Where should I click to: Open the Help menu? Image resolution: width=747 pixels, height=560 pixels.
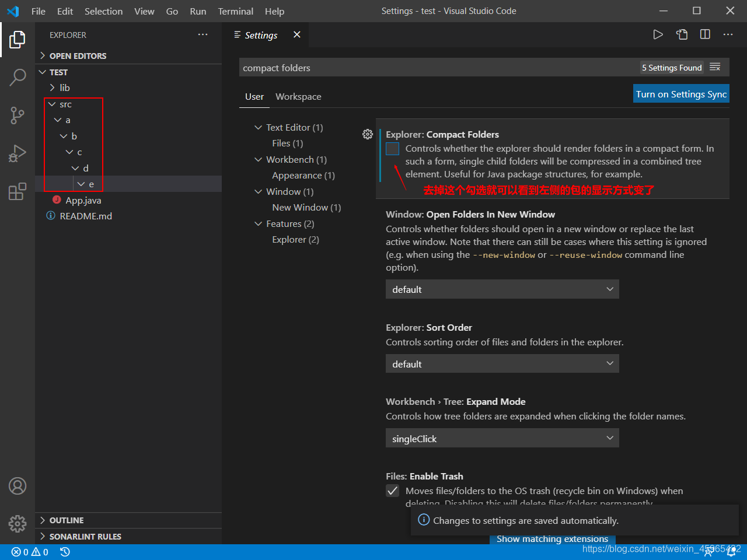pos(274,11)
